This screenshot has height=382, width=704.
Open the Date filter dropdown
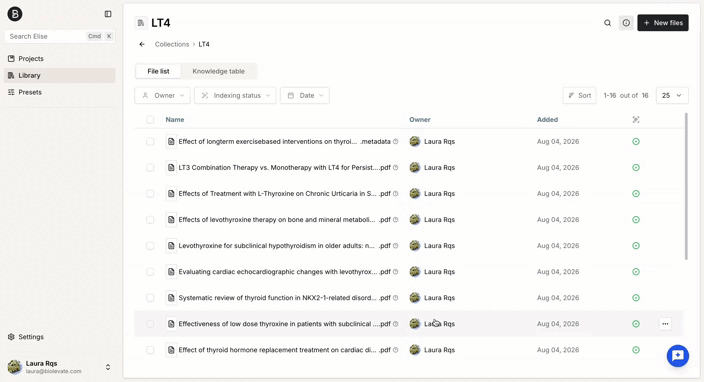point(305,96)
